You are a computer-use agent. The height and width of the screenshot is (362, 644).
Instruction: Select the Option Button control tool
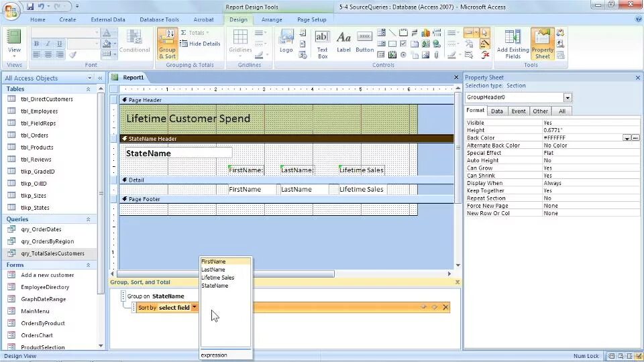coord(403,54)
